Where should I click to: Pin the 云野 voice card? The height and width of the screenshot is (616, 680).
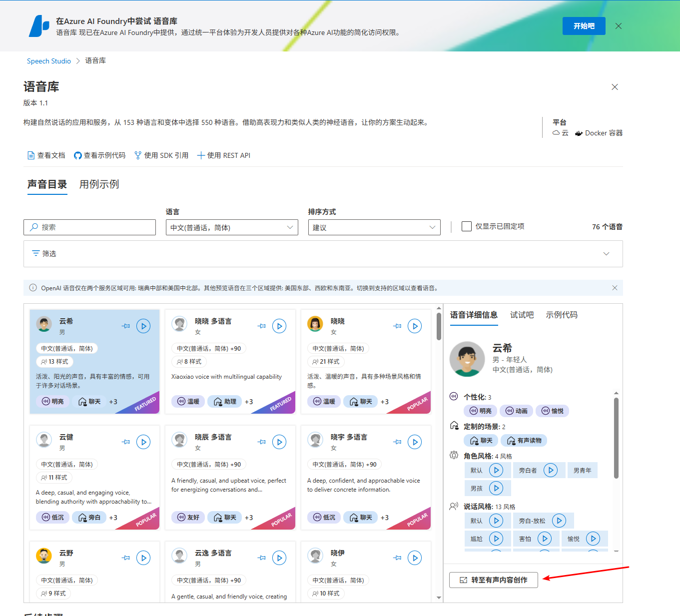(x=126, y=558)
